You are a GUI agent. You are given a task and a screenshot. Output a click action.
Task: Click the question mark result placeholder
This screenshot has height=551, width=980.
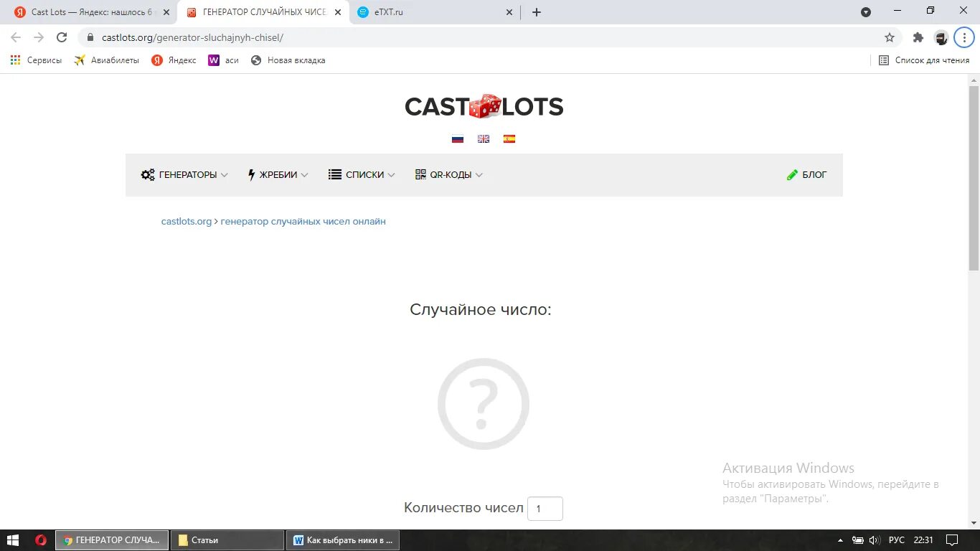(484, 404)
